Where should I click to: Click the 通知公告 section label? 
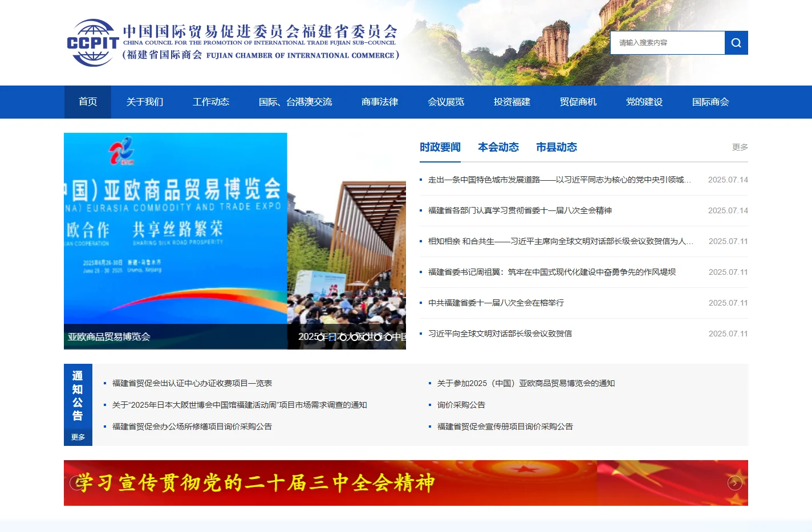[78, 396]
